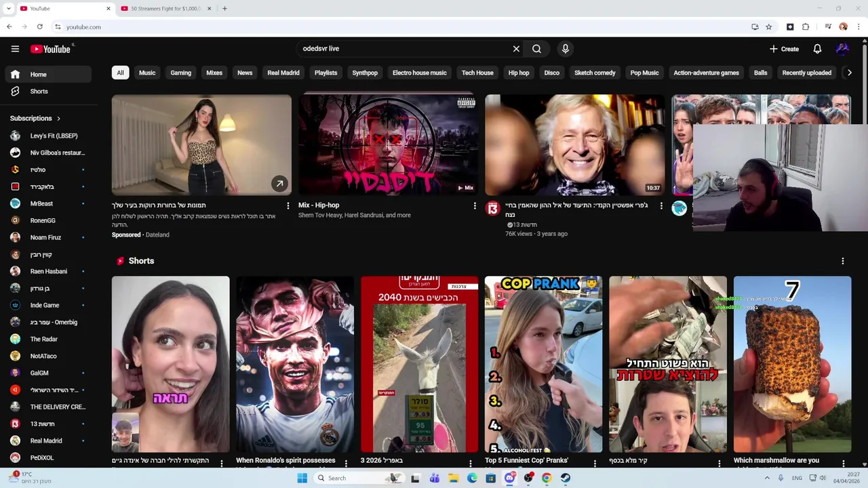Open the MrBeast channel subscription
The width and height of the screenshot is (868, 488).
pyautogui.click(x=47, y=203)
